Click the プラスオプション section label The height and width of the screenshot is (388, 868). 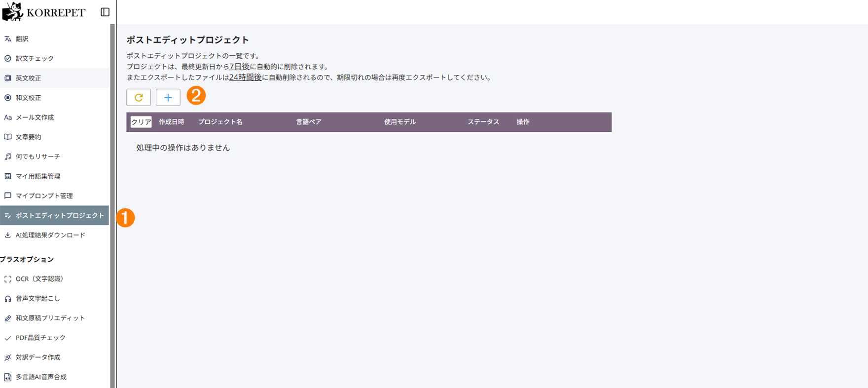coord(27,260)
